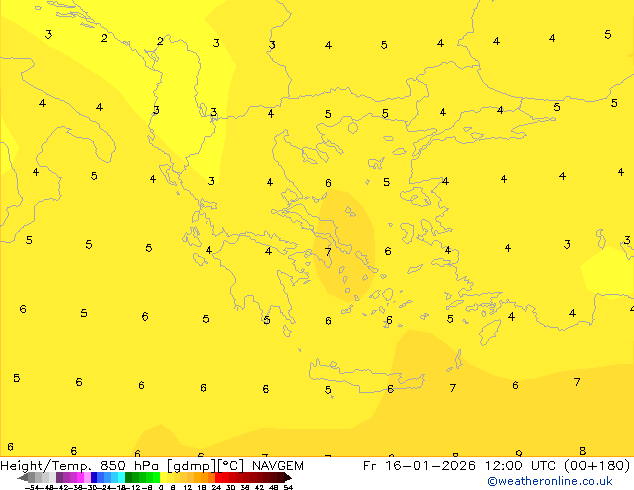Click the "[°C]" unit label
Image resolution: width=634 pixels, height=490 pixels.
231,466
